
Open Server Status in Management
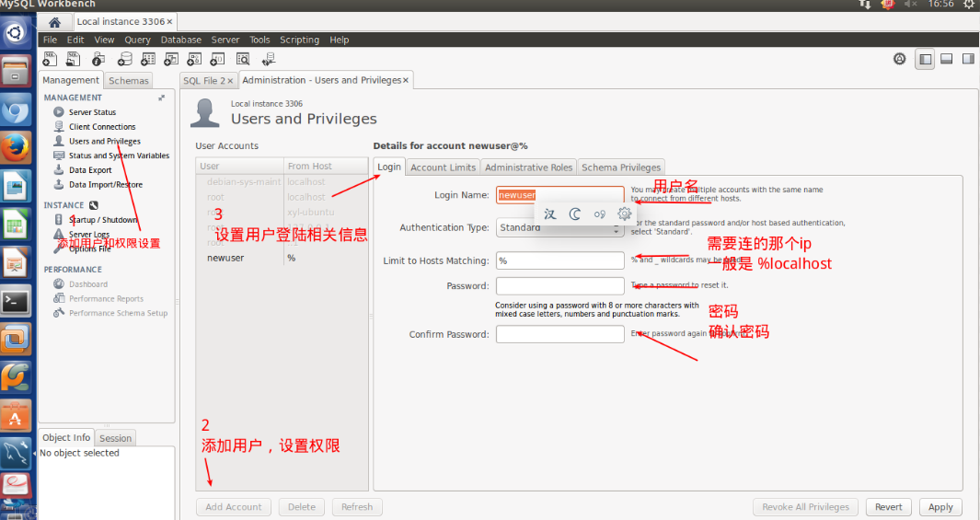[92, 112]
